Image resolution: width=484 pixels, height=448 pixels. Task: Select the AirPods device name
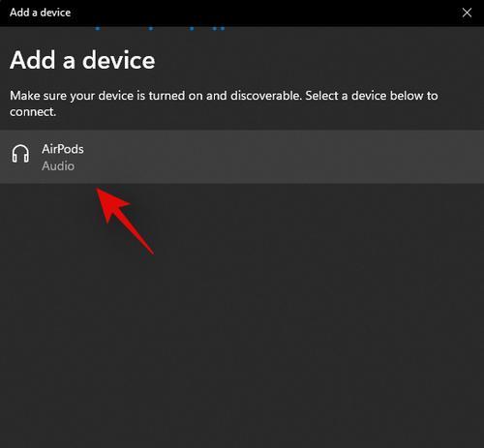coord(63,149)
